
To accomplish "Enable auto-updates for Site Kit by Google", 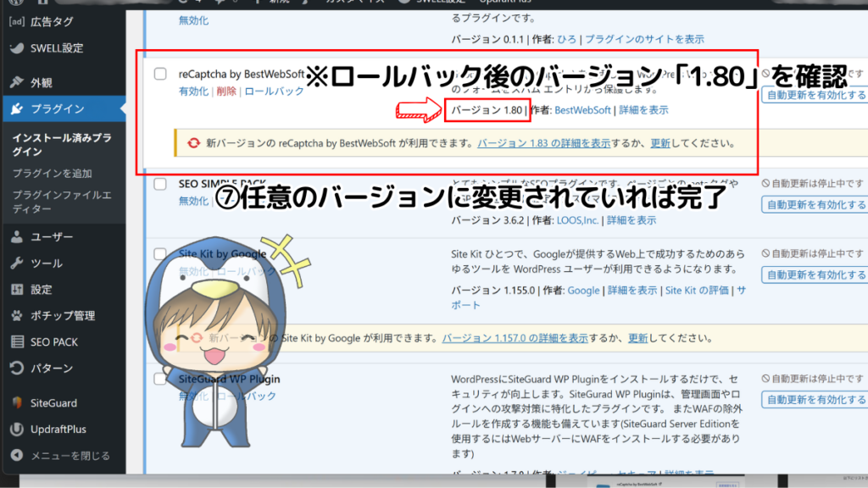I will click(815, 274).
